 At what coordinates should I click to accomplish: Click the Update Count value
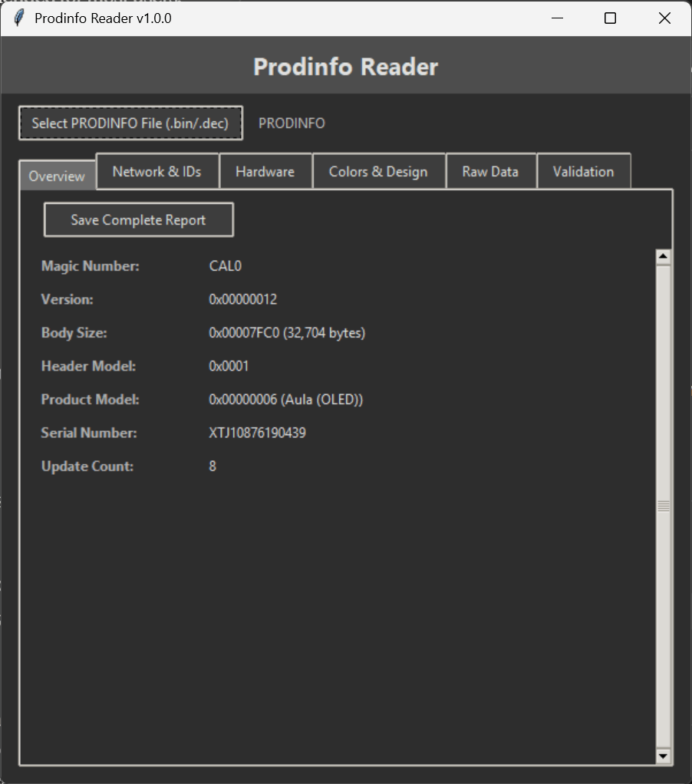tap(213, 466)
